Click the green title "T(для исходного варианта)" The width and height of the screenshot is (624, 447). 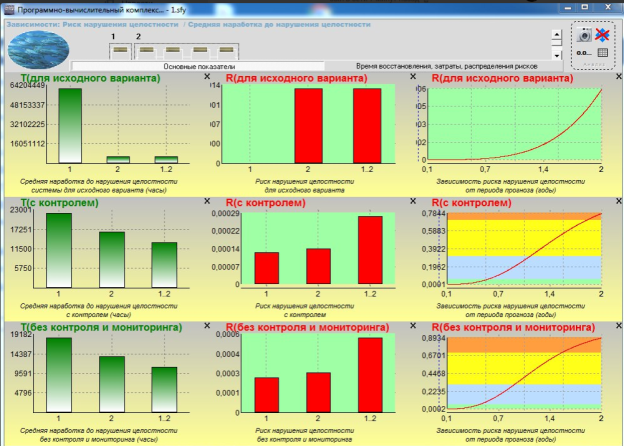pos(90,78)
